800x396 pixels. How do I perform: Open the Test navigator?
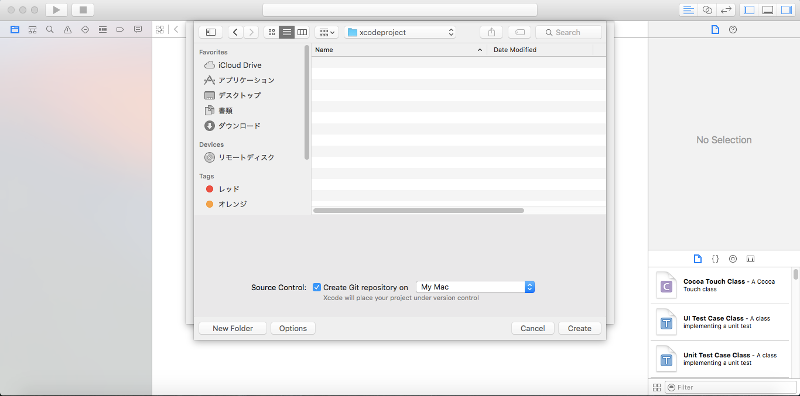coord(85,30)
